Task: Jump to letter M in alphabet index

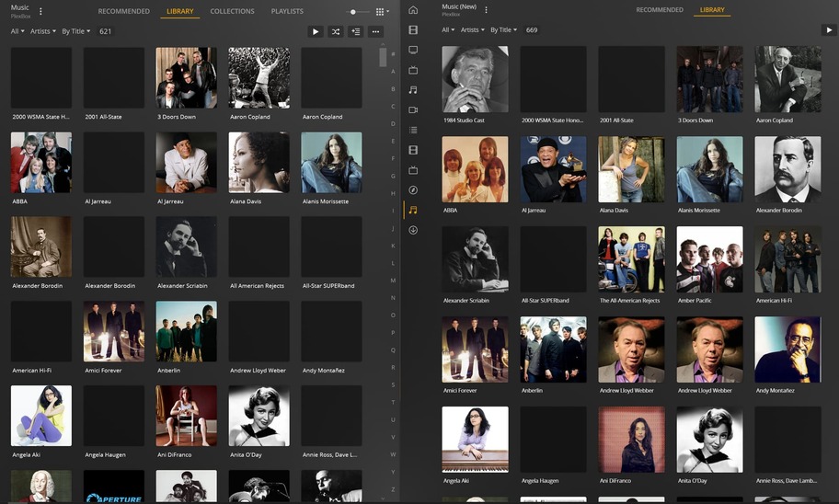Action: pyautogui.click(x=393, y=280)
